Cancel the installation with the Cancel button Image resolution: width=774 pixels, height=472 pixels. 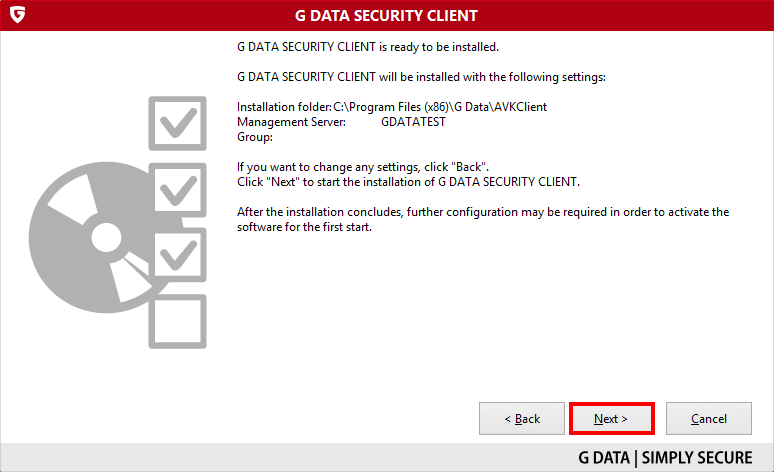point(709,419)
